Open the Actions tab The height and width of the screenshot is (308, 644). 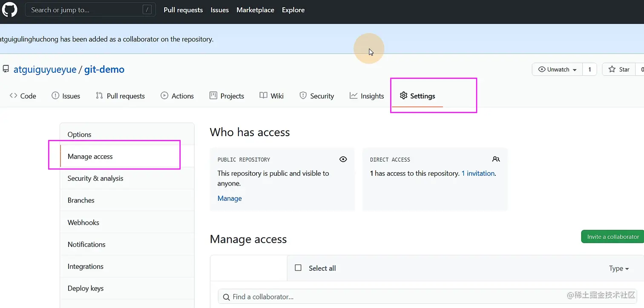point(177,96)
